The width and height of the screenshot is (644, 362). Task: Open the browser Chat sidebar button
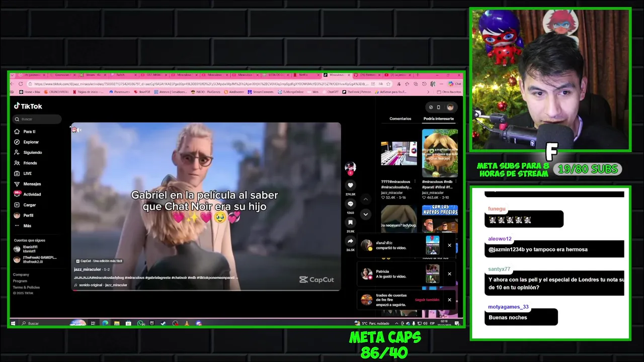pyautogui.click(x=455, y=84)
